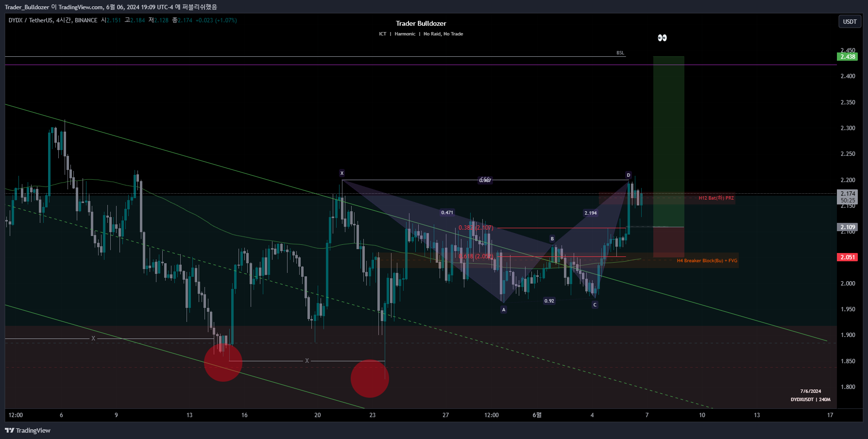The image size is (868, 439).
Task: Select the 2.109 entry price label
Action: [848, 227]
